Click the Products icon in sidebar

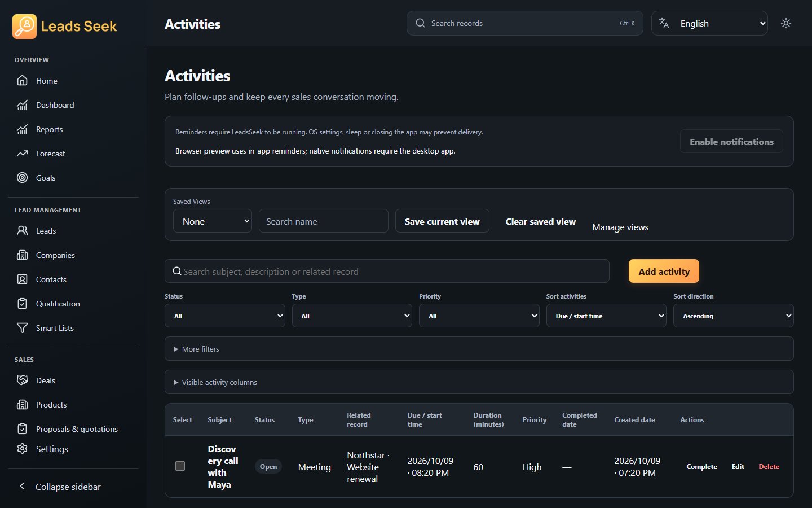[x=22, y=405]
